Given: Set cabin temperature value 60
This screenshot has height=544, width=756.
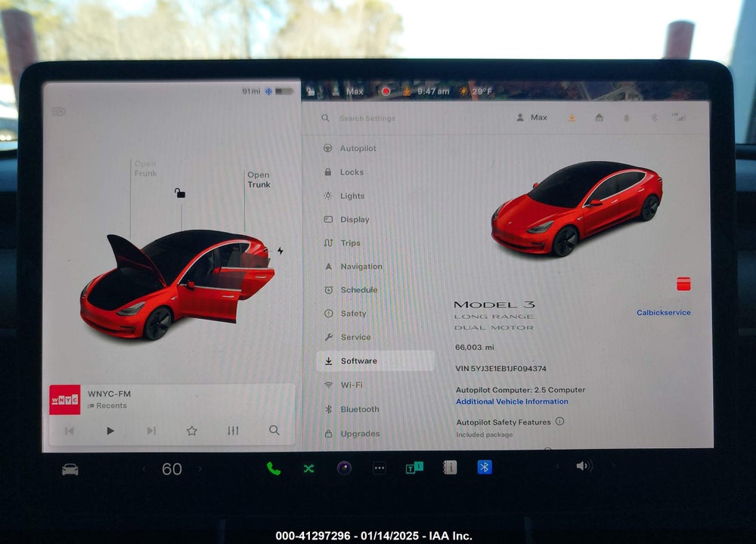Looking at the screenshot, I should (172, 469).
